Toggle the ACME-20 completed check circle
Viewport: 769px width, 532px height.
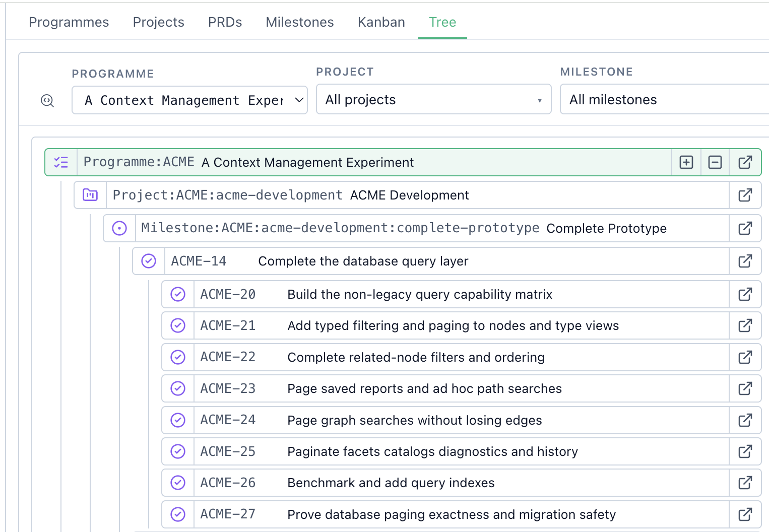(x=178, y=294)
